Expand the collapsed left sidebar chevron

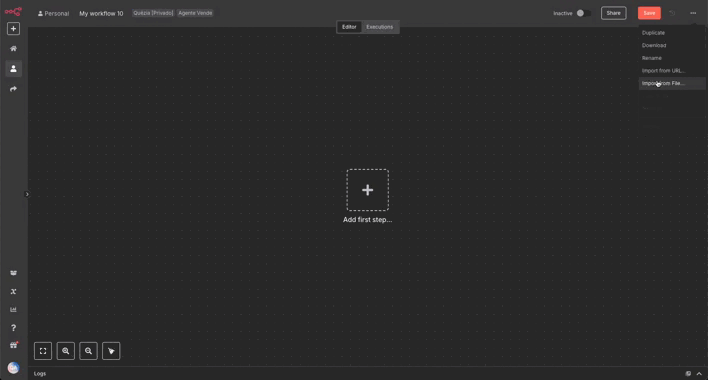pyautogui.click(x=27, y=195)
